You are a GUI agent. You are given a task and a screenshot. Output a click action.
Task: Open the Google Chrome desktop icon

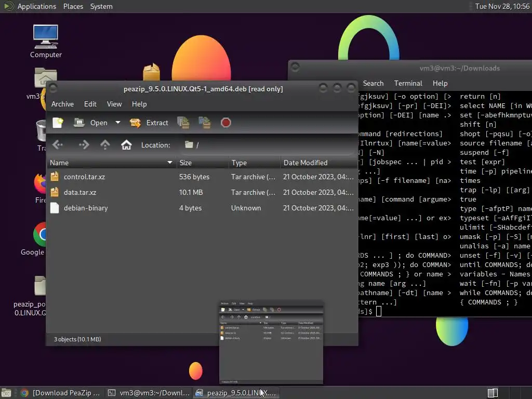(34, 239)
